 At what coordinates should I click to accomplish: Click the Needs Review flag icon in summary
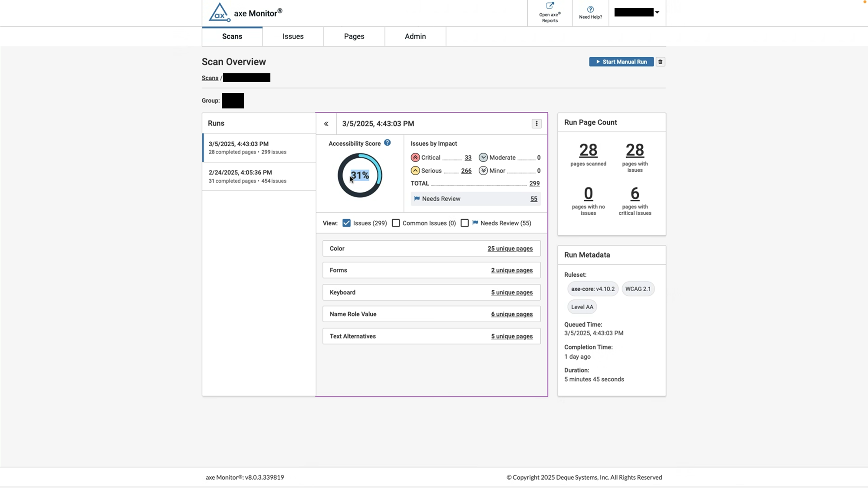click(417, 199)
